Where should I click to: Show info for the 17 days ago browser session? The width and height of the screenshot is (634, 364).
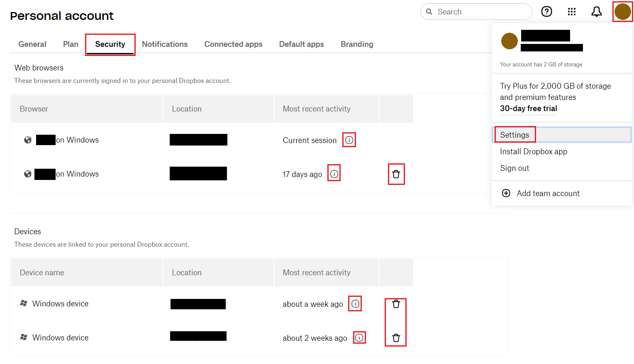point(334,174)
